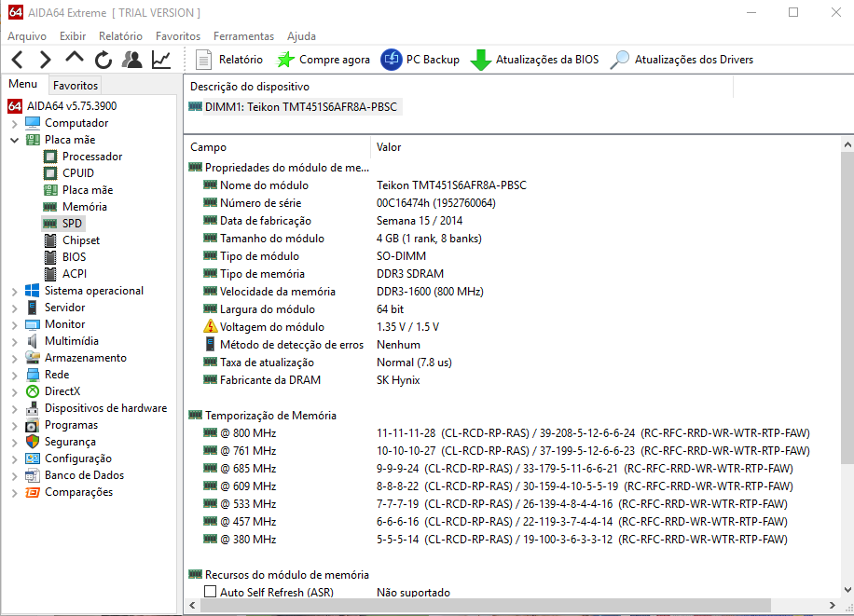The image size is (854, 616).
Task: Click the Segurança shield icon
Action: tap(33, 441)
